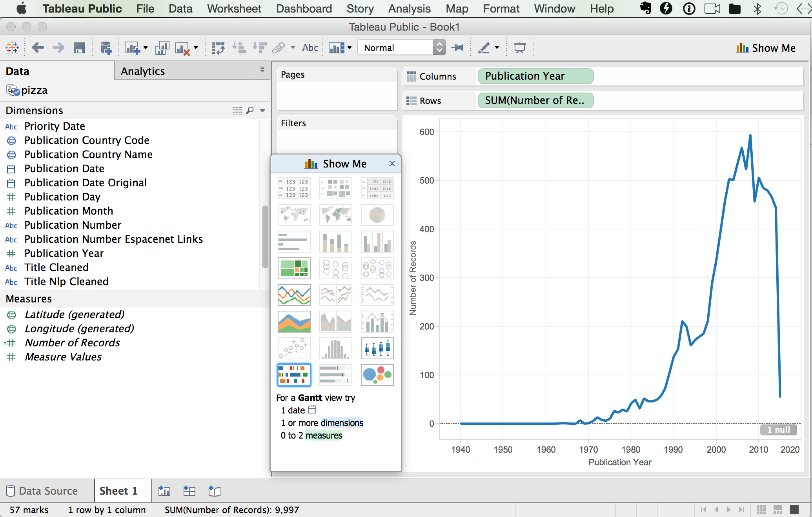Viewport: 812px width, 517px height.
Task: Click the Swap rows and columns icon
Action: 218,48
